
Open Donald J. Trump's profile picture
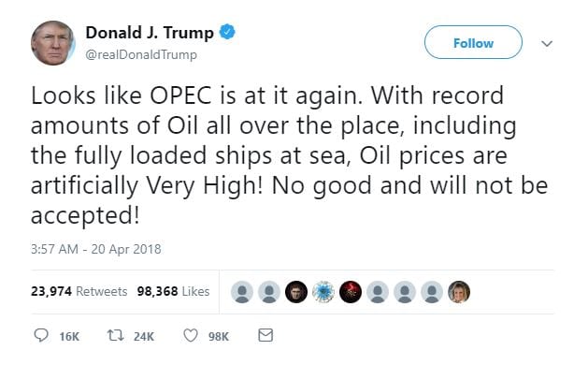tap(53, 43)
